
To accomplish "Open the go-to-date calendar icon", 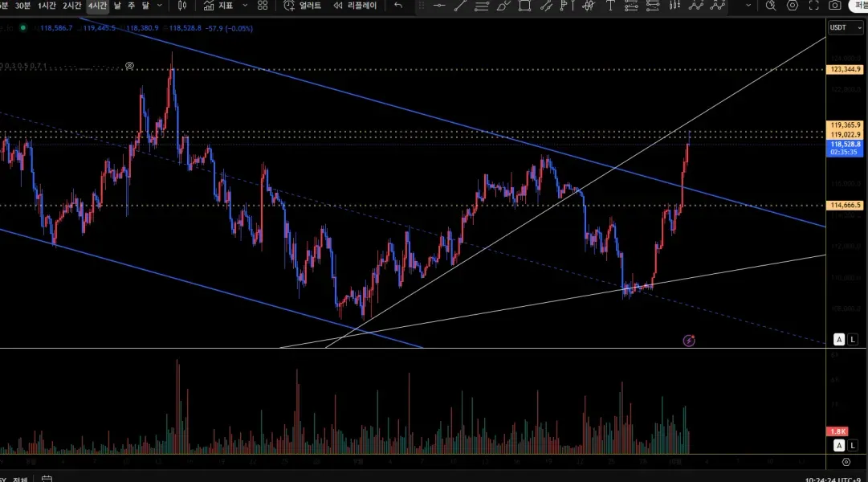I will (47, 479).
